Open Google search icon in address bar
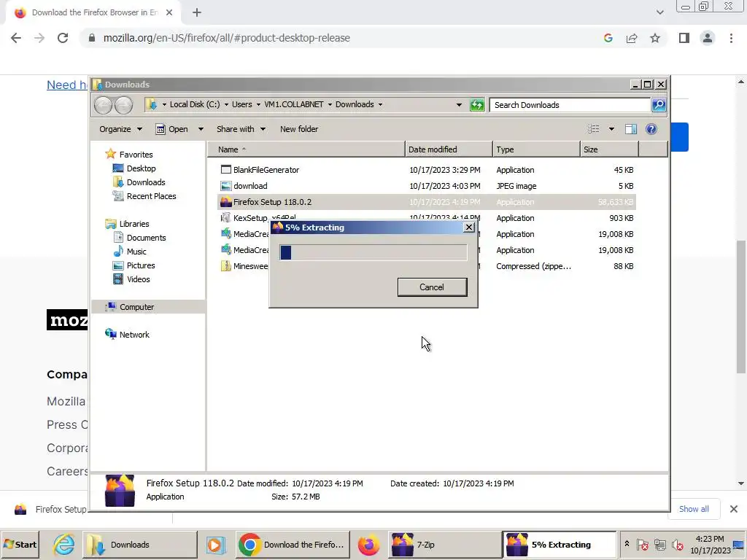This screenshot has height=560, width=747. [608, 38]
